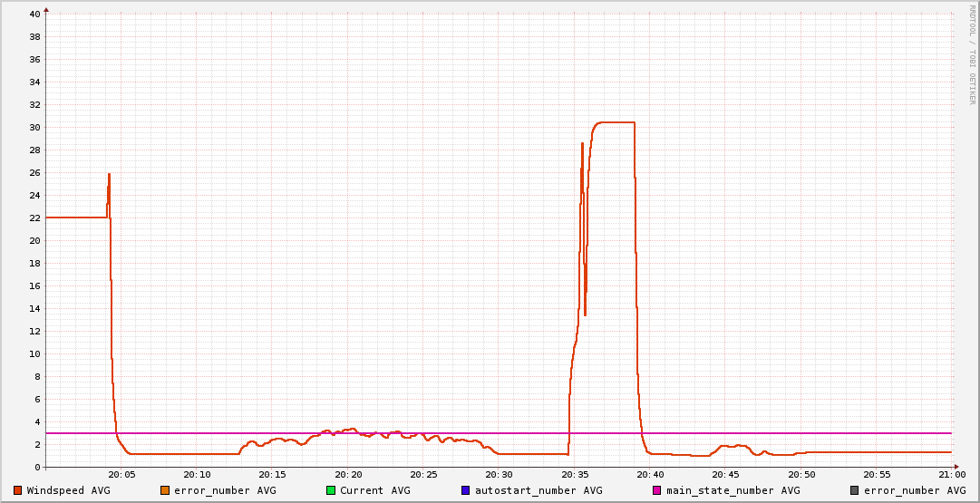Click the red arrow ending the x-axis

tap(956, 467)
